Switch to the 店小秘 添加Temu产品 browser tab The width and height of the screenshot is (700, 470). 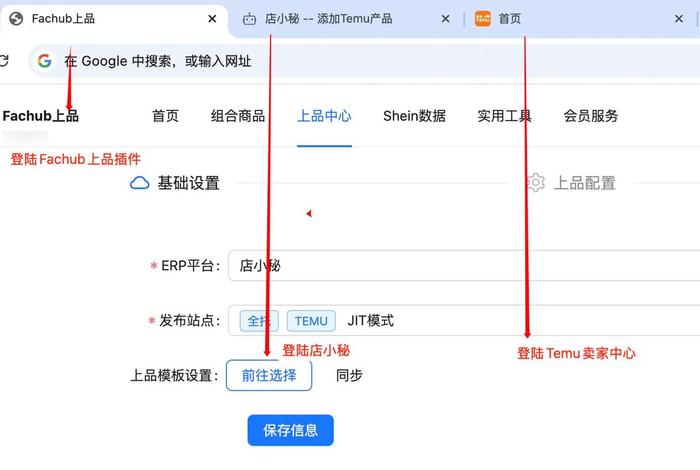click(x=346, y=19)
